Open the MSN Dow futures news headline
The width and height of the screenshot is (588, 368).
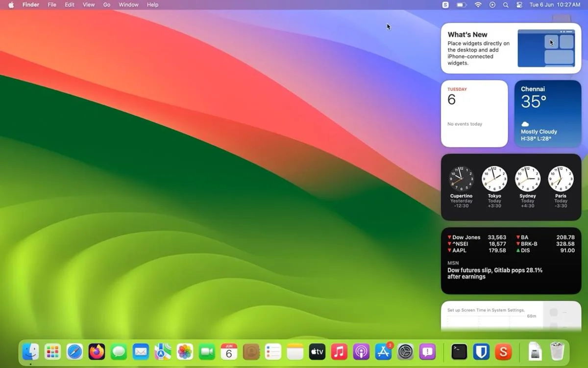click(495, 273)
